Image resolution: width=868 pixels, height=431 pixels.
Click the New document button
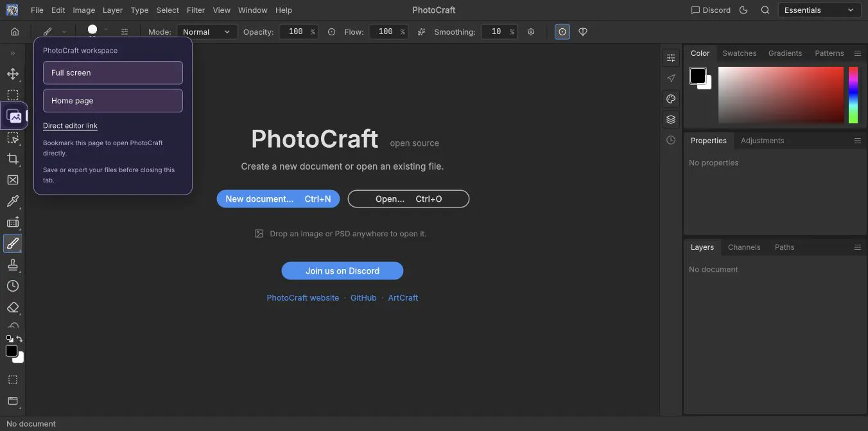pos(278,199)
